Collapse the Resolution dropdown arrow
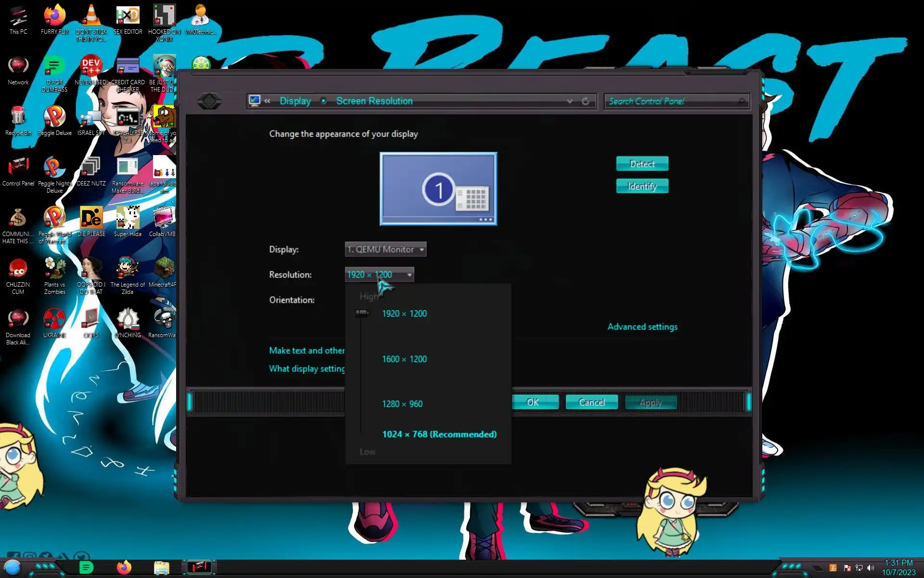924x578 pixels. [410, 275]
